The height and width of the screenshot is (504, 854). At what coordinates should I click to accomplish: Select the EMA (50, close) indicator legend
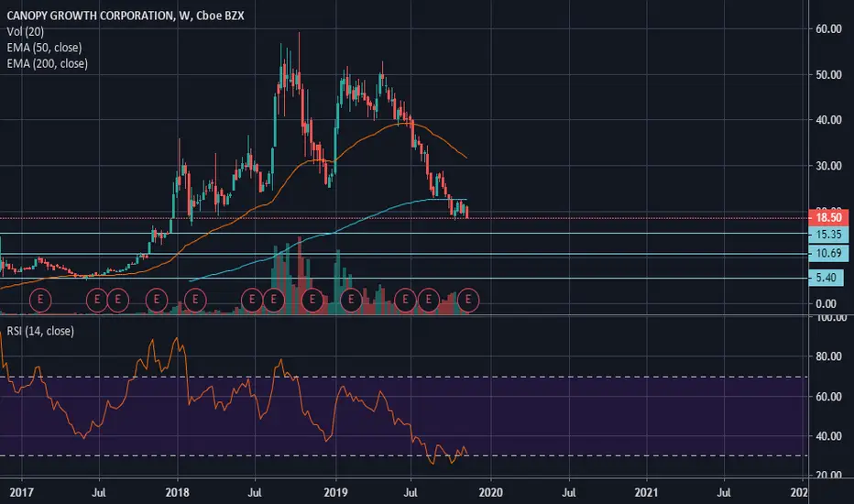44,48
